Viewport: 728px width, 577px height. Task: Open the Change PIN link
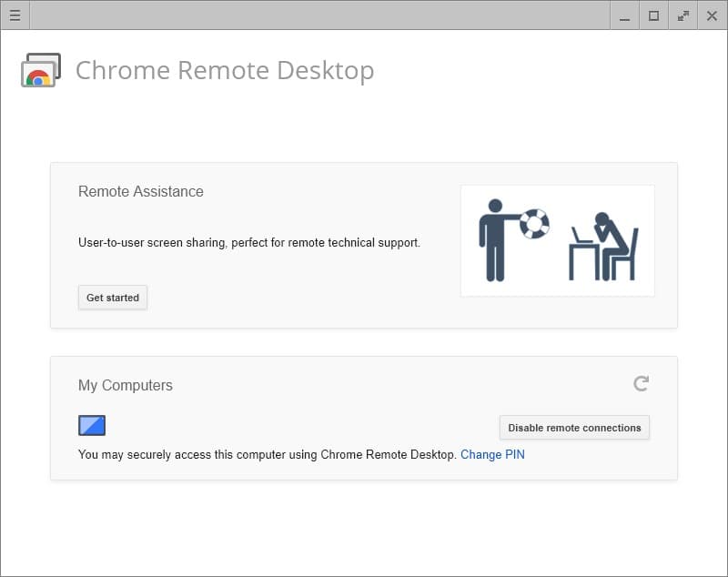[x=492, y=454]
